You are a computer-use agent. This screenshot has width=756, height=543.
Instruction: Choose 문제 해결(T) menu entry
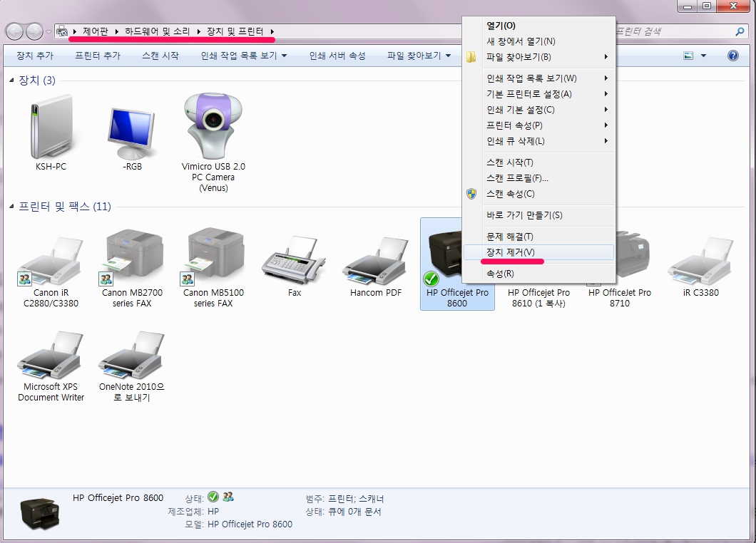(x=538, y=237)
